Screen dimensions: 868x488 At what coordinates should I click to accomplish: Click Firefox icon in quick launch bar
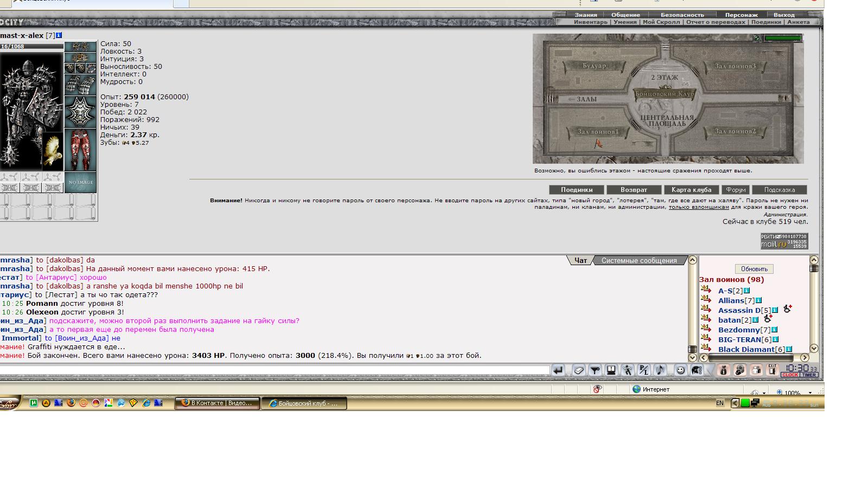coord(71,403)
